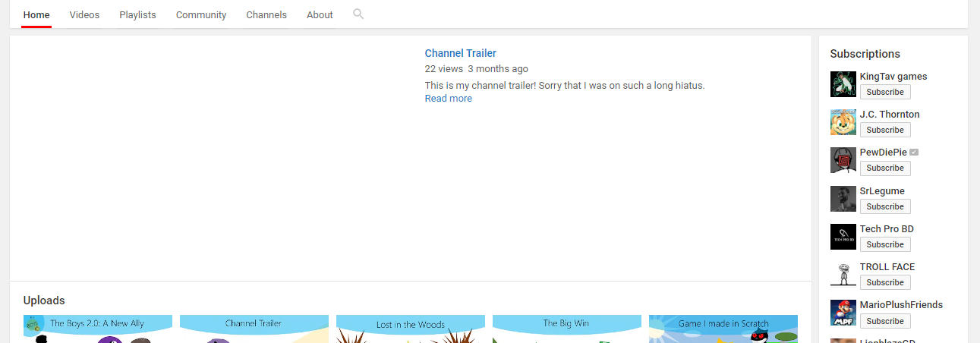The image size is (980, 343).
Task: Click the 3 months ago text
Action: point(498,69)
